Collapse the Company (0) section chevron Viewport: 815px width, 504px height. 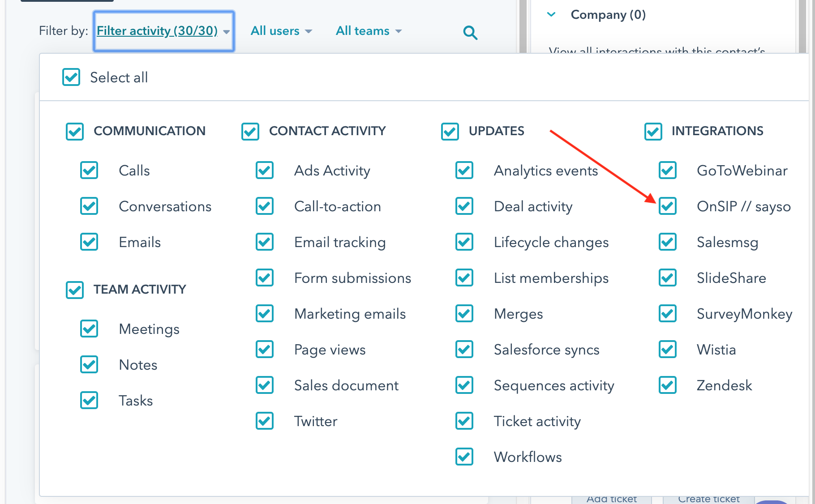pyautogui.click(x=551, y=14)
